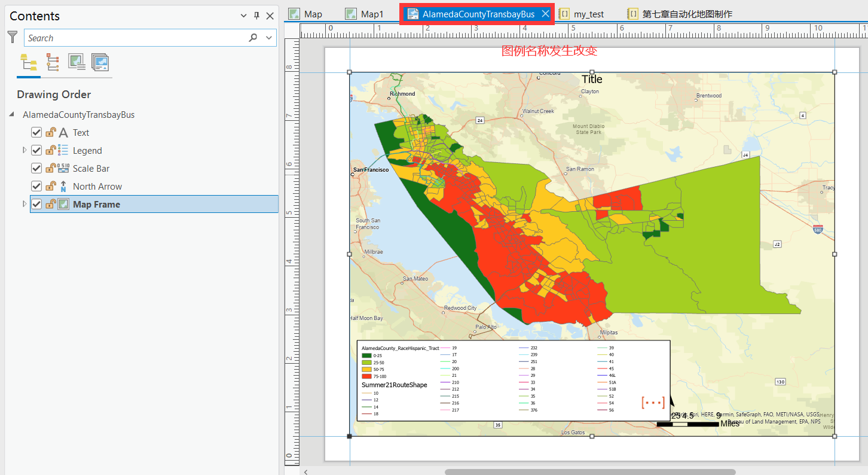Viewport: 868px width, 475px height.
Task: Select List By Page icon
Action: click(x=100, y=62)
